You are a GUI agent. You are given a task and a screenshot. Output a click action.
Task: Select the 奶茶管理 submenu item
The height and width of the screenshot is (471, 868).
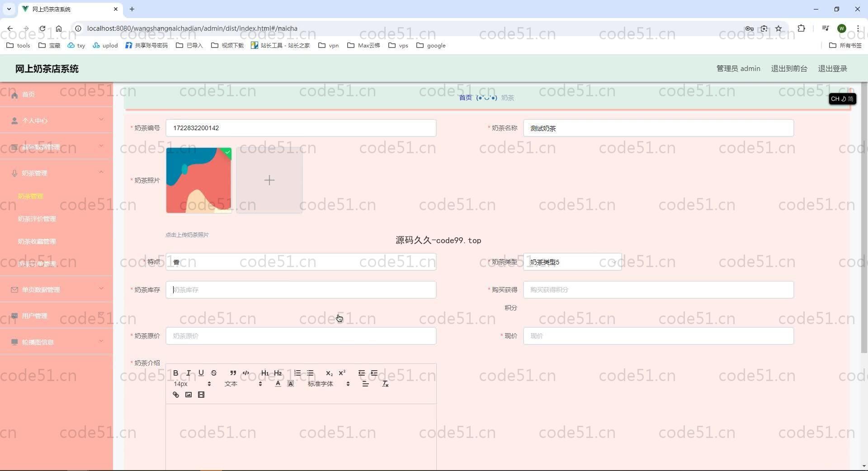click(x=31, y=196)
